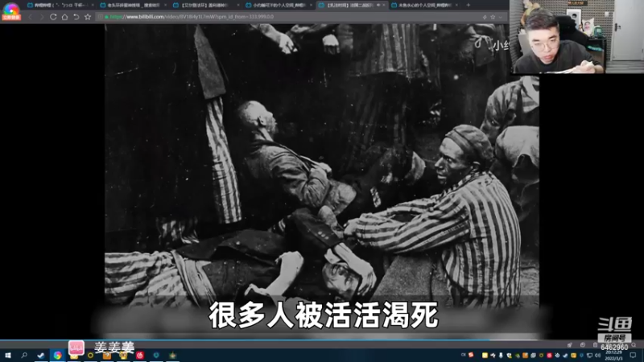Open the volume control tray icon
Viewport: 644px width, 362px height.
(597, 355)
